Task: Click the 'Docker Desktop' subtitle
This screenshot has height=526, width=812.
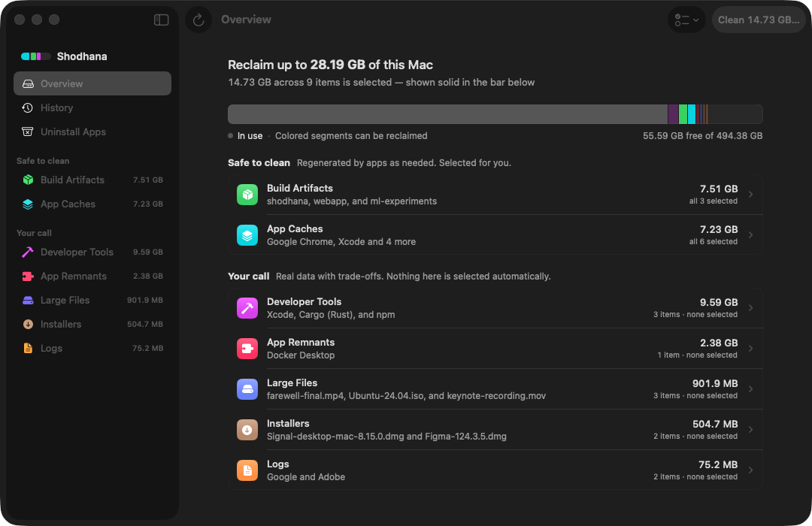Action: 301,355
